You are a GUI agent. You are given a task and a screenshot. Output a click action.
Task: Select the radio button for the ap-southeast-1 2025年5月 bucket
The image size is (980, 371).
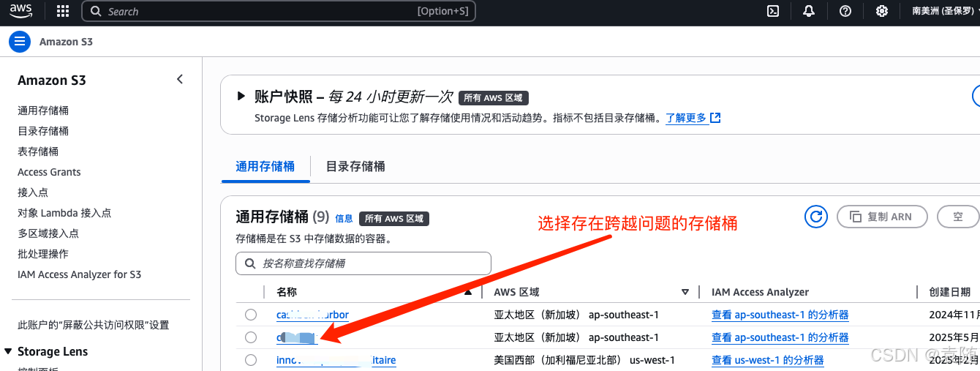click(x=251, y=337)
